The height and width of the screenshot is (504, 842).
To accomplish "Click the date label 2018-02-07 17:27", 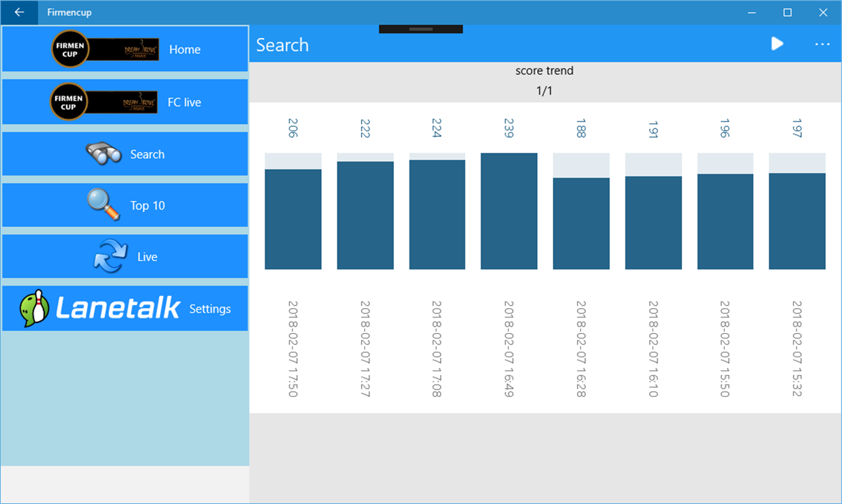I will pyautogui.click(x=365, y=348).
